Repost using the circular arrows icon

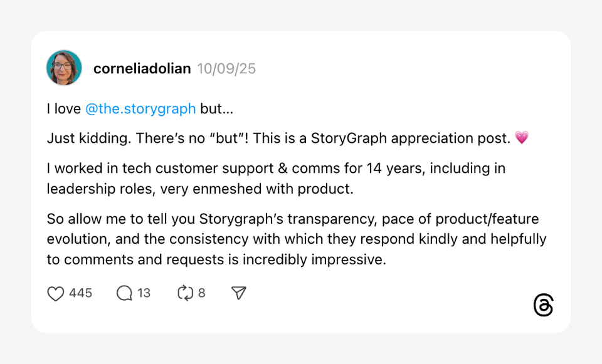[x=186, y=293]
